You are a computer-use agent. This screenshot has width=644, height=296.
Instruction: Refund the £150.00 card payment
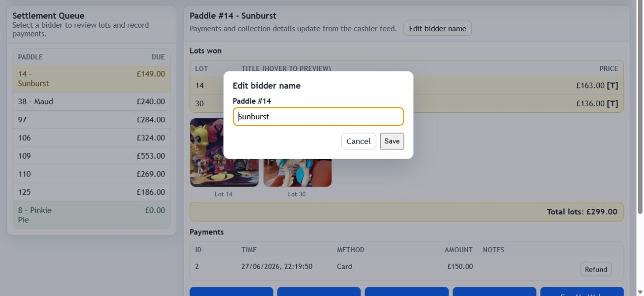[x=596, y=269]
